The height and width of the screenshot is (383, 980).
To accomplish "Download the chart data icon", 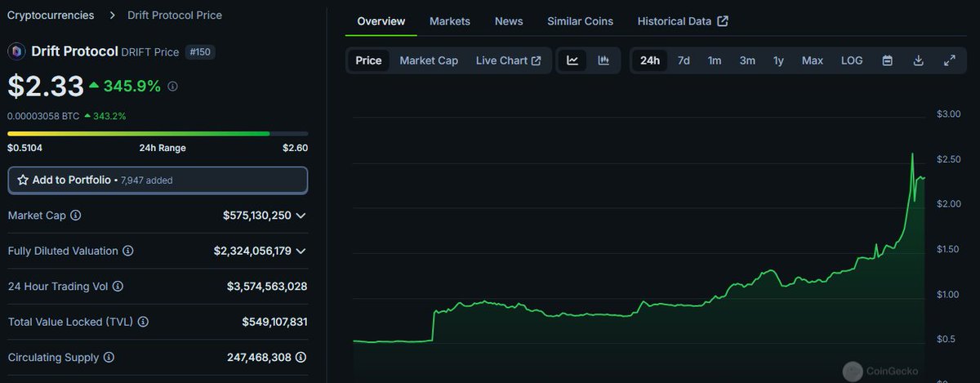I will [x=918, y=60].
